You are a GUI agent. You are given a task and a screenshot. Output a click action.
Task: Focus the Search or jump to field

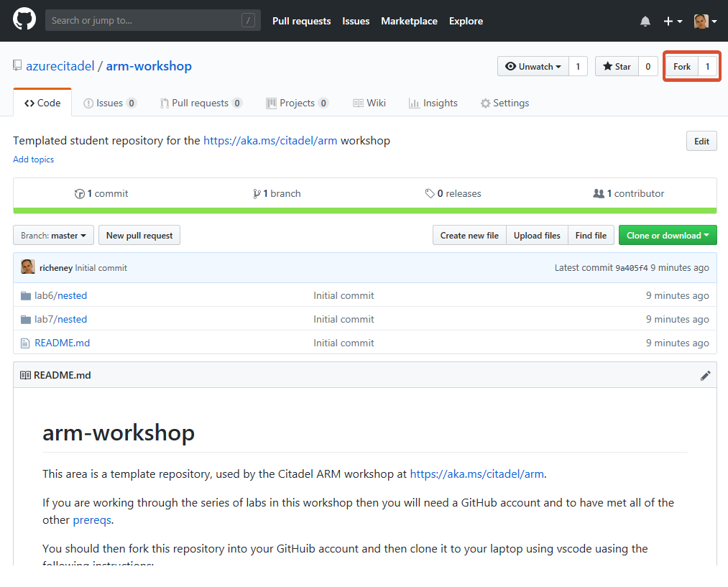tap(144, 21)
